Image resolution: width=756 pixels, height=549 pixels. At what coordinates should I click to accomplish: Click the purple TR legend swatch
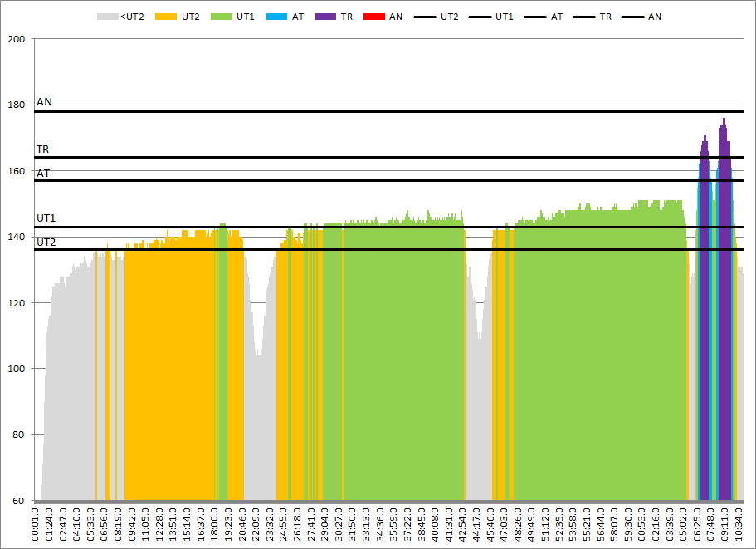click(x=327, y=17)
